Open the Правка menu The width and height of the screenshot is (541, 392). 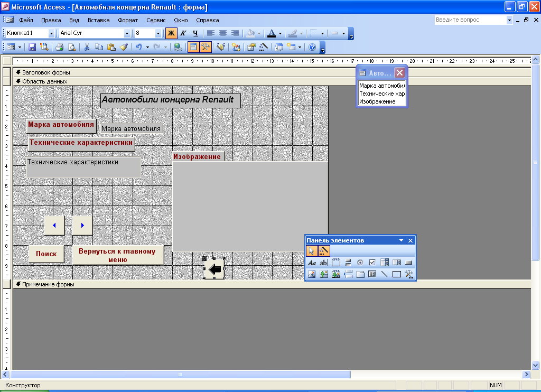click(x=51, y=20)
